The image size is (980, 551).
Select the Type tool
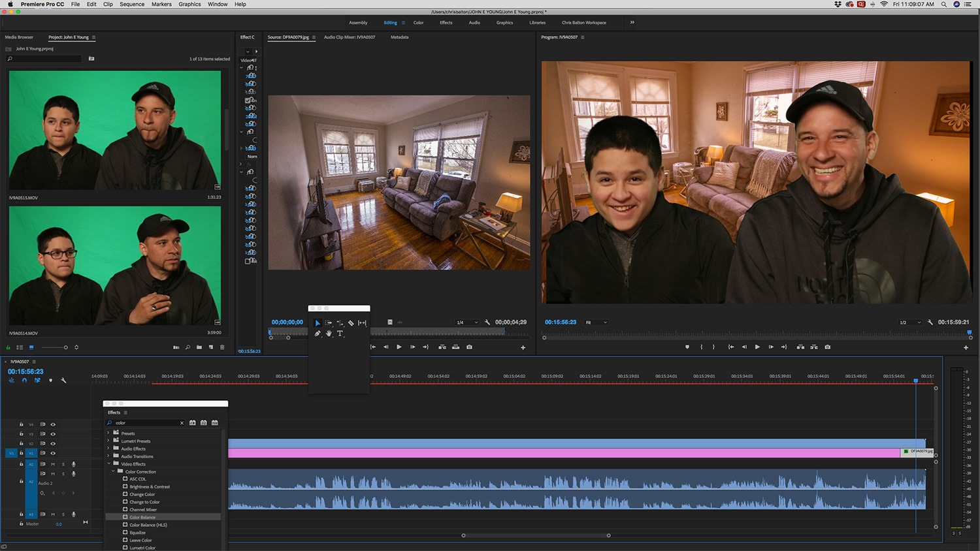340,334
